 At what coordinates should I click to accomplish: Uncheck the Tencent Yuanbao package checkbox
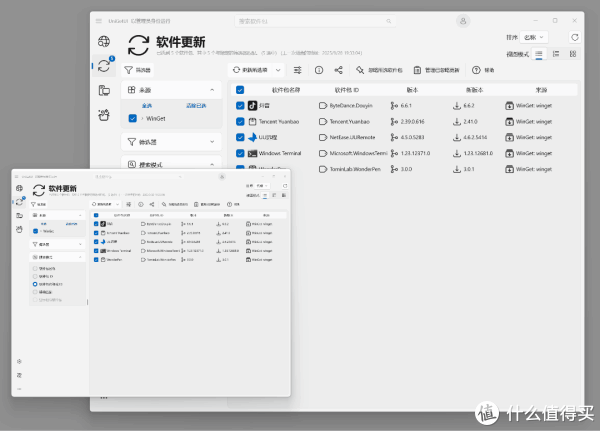click(x=240, y=121)
